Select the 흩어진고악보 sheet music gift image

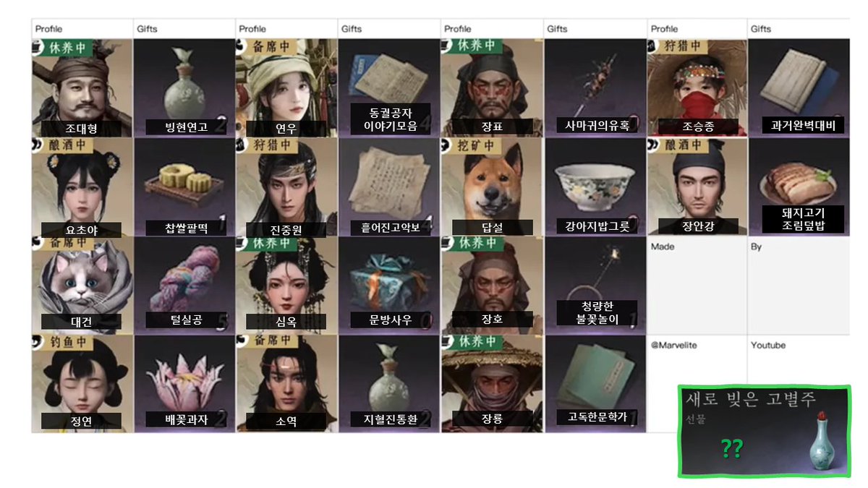[x=389, y=187]
